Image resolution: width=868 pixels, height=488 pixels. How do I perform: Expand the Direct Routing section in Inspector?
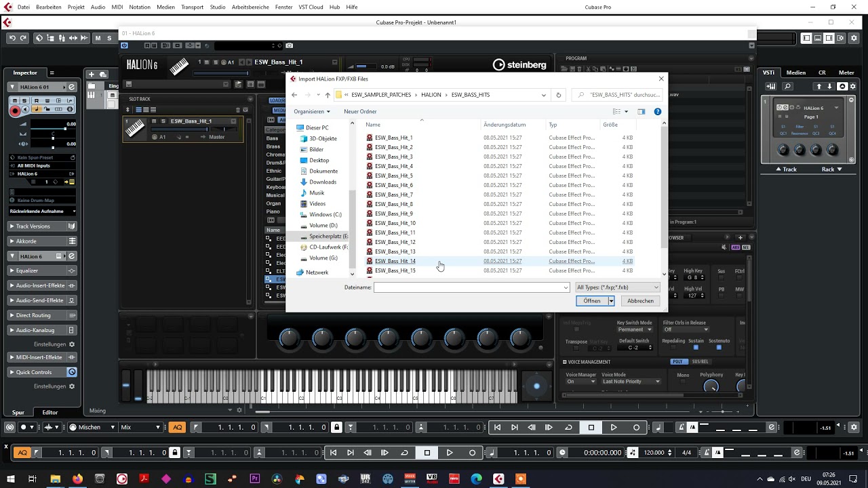pyautogui.click(x=42, y=315)
